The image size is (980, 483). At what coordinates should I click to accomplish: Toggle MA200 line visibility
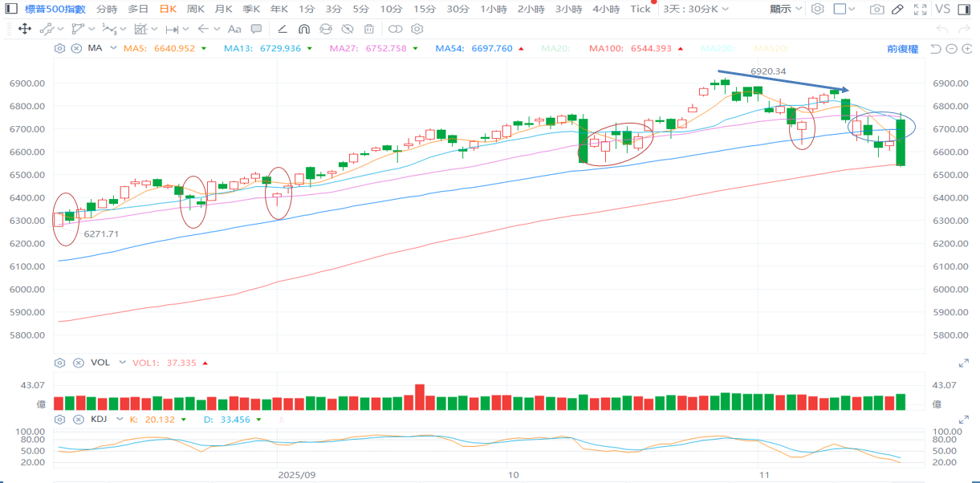pos(717,48)
